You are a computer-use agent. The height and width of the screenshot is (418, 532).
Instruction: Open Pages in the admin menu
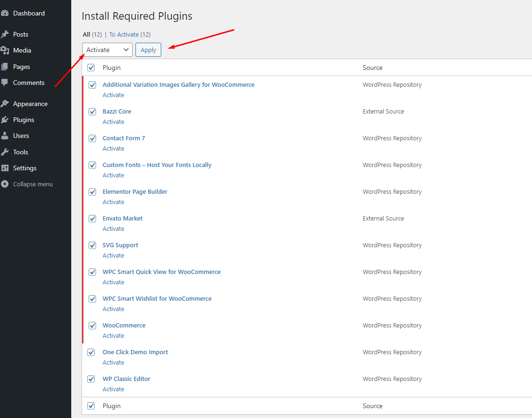tap(22, 67)
